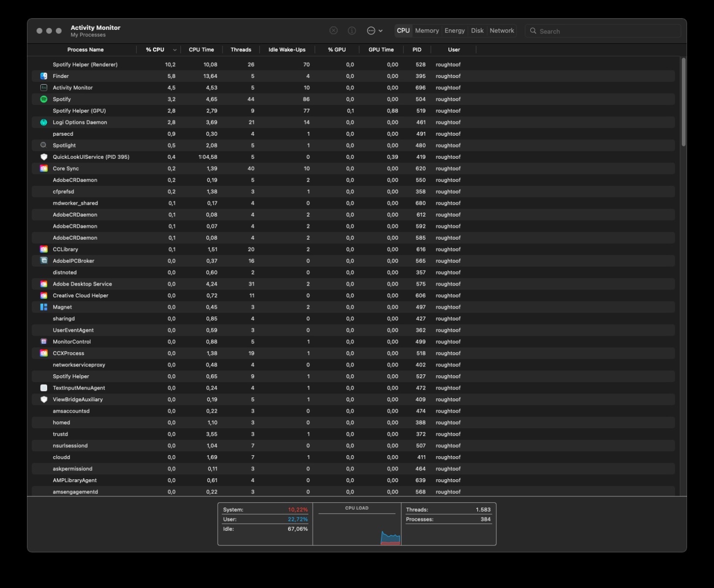Select the parsecd process row

(353, 134)
